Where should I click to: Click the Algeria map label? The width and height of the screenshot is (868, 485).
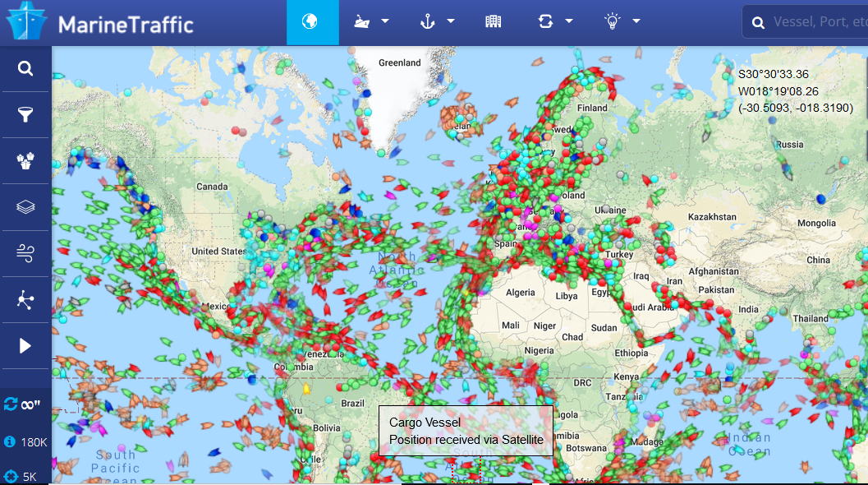[521, 293]
